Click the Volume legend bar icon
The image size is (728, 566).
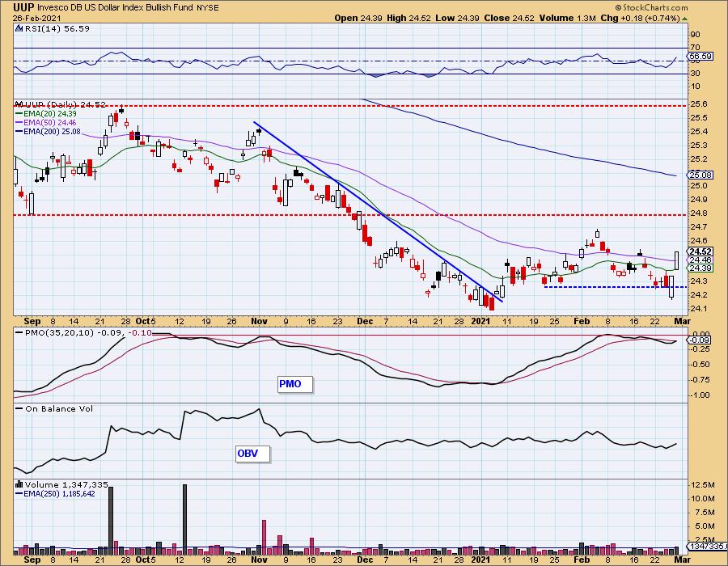point(19,485)
